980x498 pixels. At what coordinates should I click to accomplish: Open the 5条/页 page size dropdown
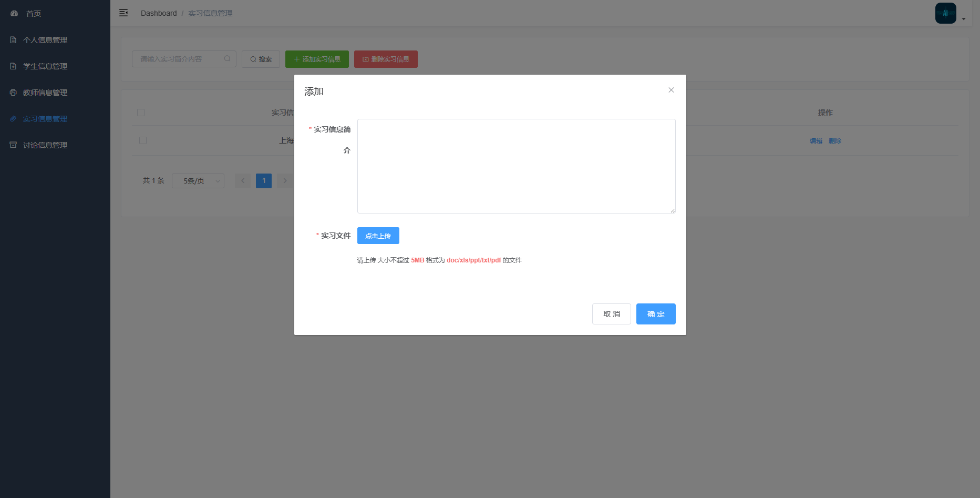pyautogui.click(x=198, y=181)
